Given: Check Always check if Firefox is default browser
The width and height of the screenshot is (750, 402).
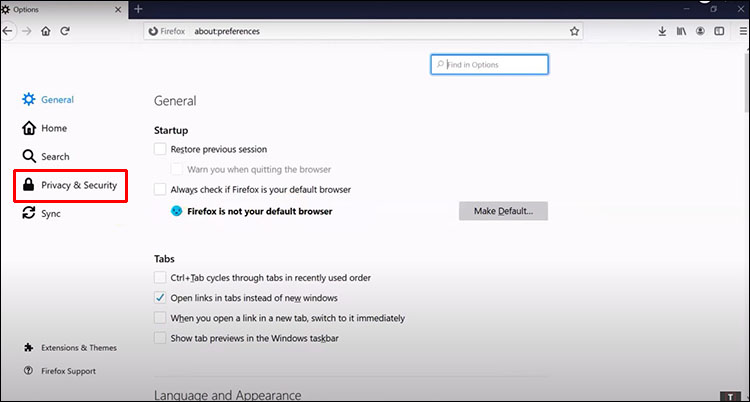Looking at the screenshot, I should [x=160, y=190].
